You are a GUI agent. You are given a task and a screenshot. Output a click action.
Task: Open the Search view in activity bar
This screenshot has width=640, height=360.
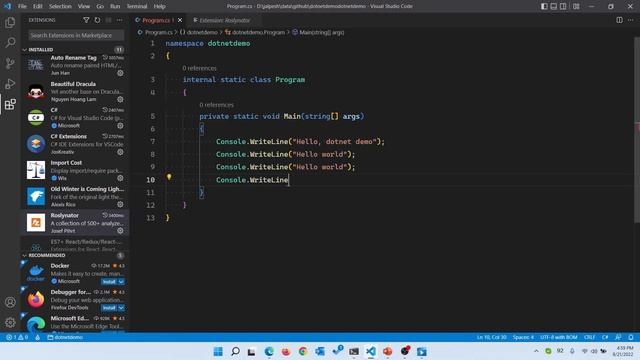click(10, 42)
